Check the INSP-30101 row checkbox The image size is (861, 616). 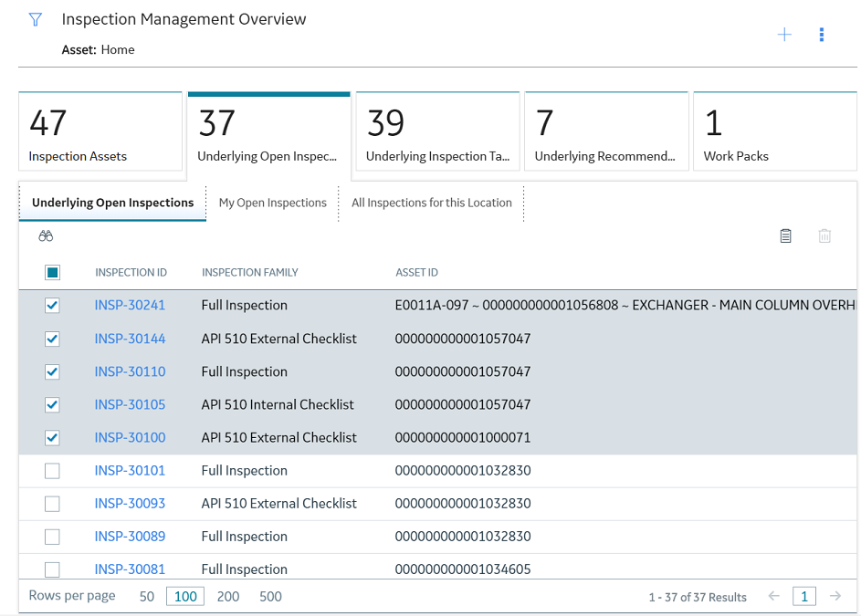[x=52, y=471]
